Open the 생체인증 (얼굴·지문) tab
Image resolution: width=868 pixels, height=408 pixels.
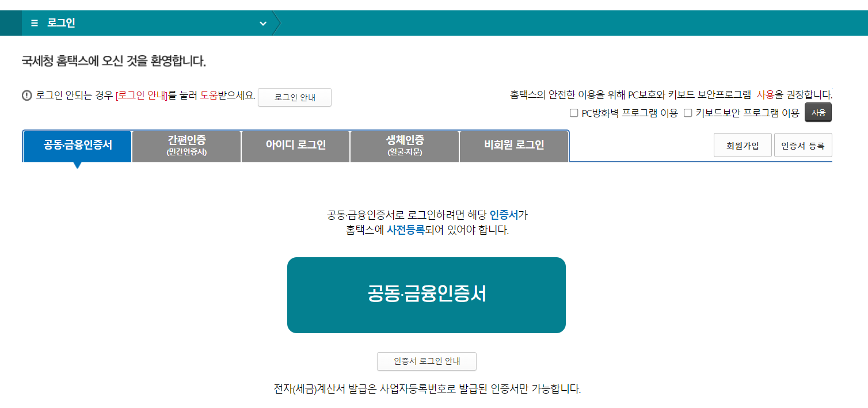404,146
